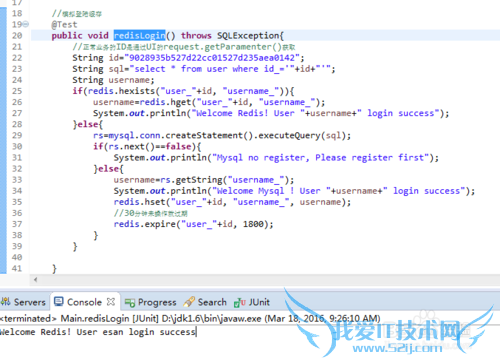Click the terminated Main.redisLogin launch description
This screenshot has width=500, height=363.
click(x=190, y=318)
